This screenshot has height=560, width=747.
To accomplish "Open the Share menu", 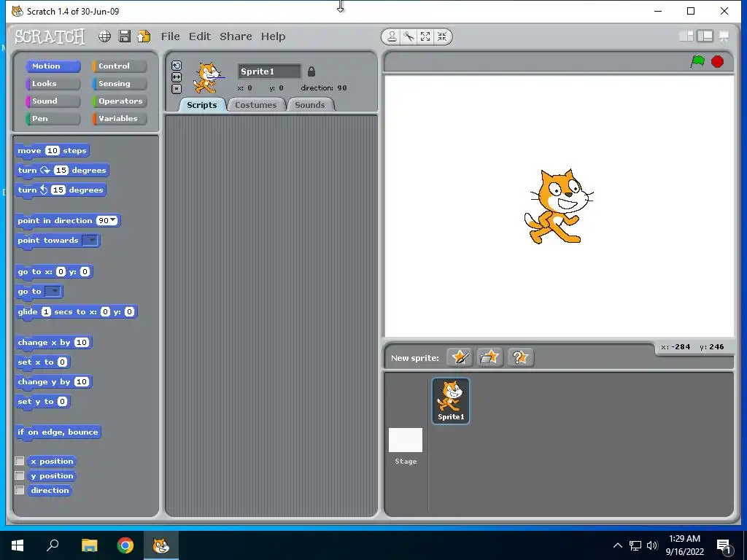I will pyautogui.click(x=236, y=36).
